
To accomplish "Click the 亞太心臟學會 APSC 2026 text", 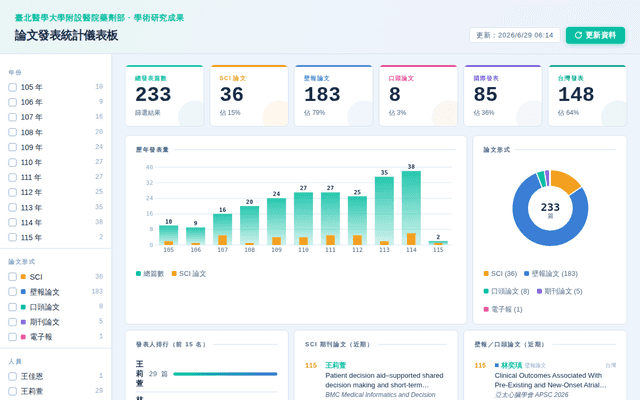I will tap(531, 395).
